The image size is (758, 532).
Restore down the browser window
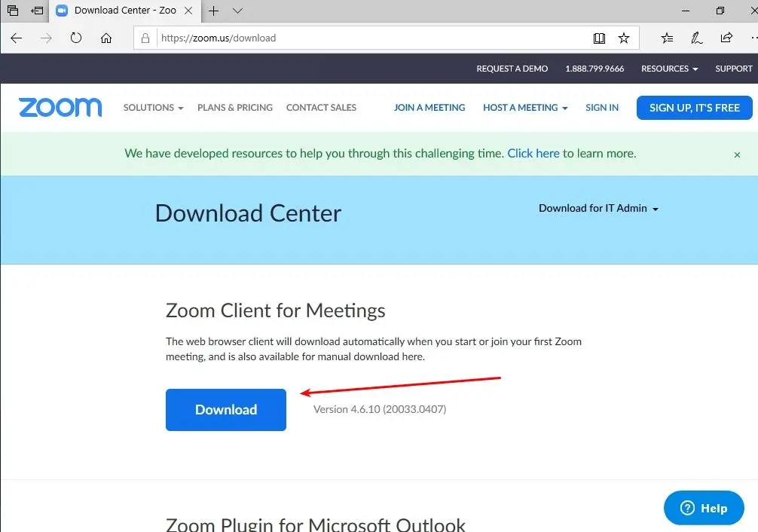(x=720, y=11)
